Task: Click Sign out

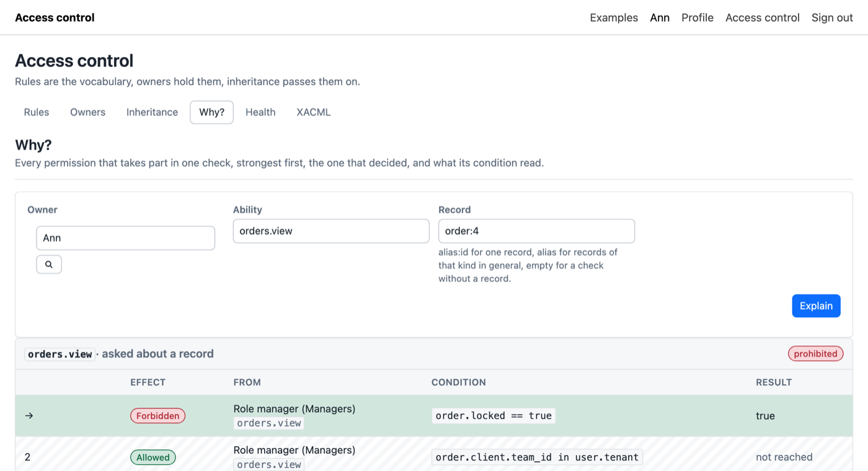Action: point(832,17)
